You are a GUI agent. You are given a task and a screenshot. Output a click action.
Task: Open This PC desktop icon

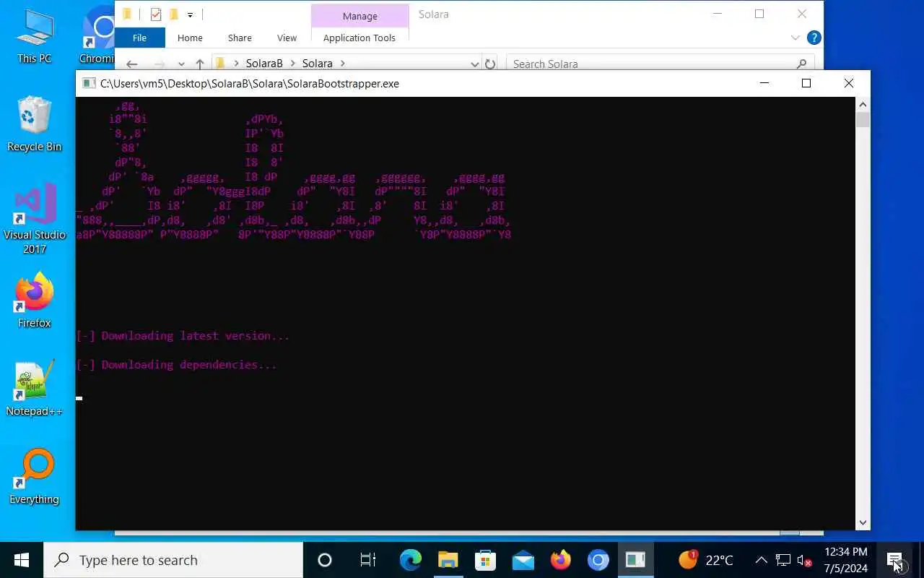35,36
